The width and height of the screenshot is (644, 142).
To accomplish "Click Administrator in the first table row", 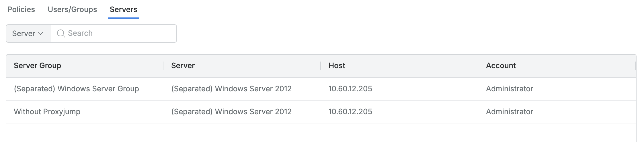I will coord(510,89).
